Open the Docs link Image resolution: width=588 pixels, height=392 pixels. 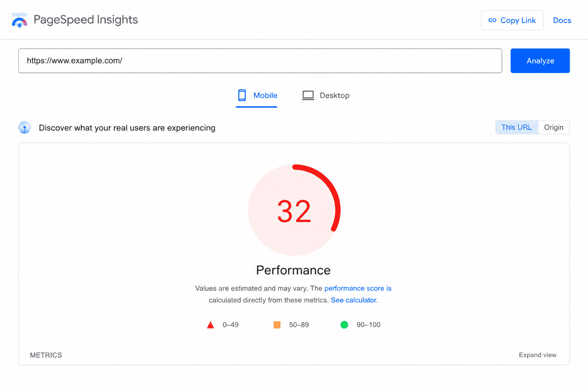click(562, 20)
